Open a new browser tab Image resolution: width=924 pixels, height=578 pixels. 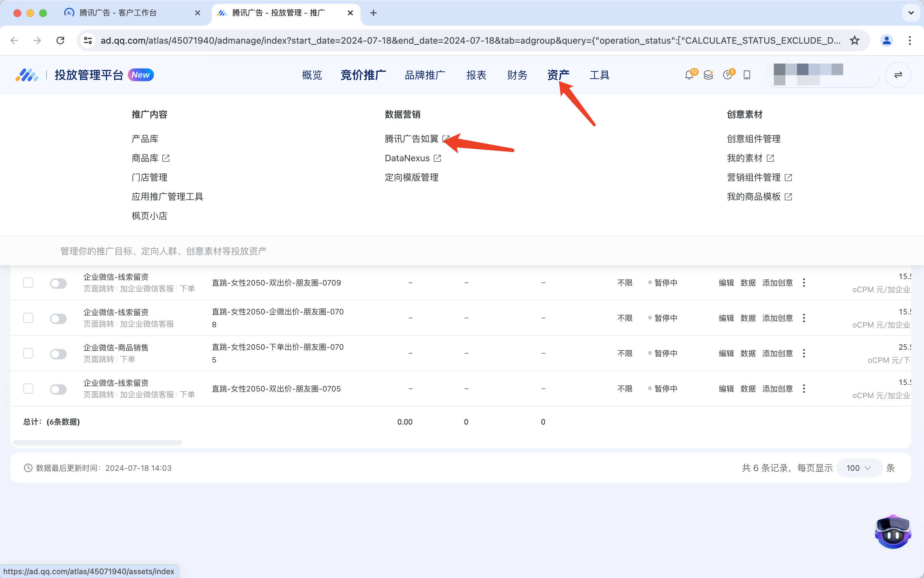point(373,13)
